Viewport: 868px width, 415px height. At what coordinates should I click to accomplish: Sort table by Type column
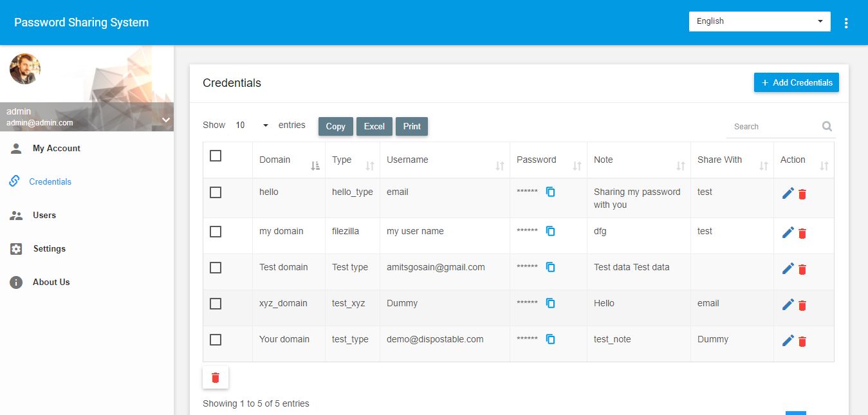click(353, 160)
